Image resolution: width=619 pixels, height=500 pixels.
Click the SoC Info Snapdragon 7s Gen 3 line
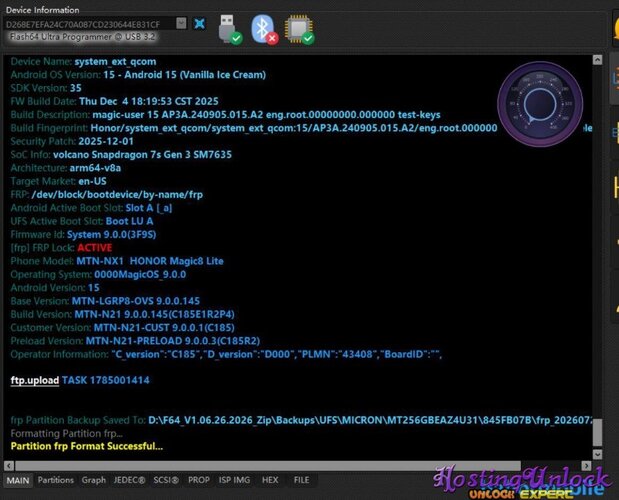click(x=121, y=155)
